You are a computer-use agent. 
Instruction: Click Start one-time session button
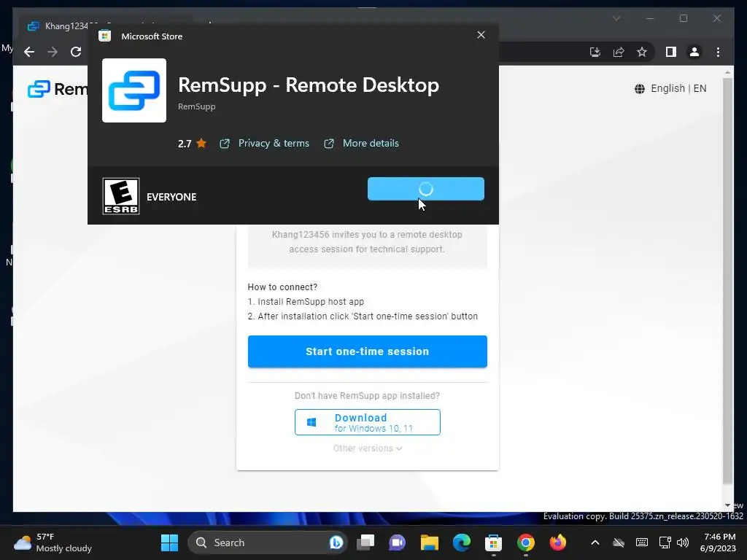click(x=368, y=351)
